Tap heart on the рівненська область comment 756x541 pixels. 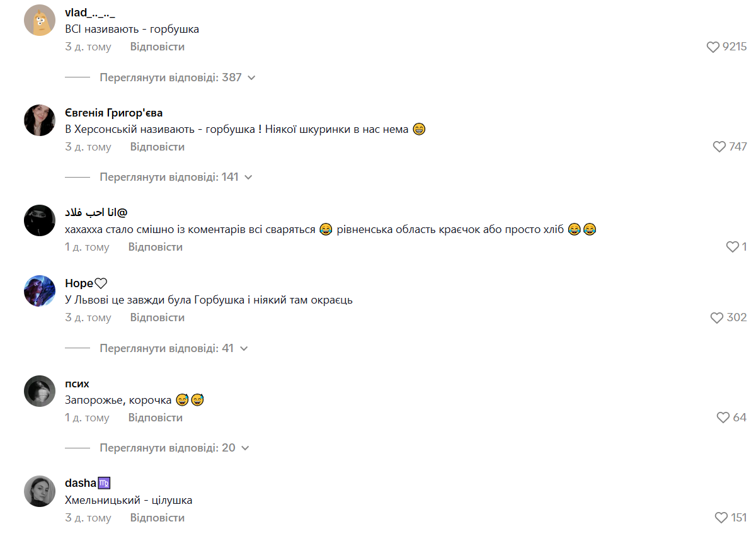click(x=733, y=247)
